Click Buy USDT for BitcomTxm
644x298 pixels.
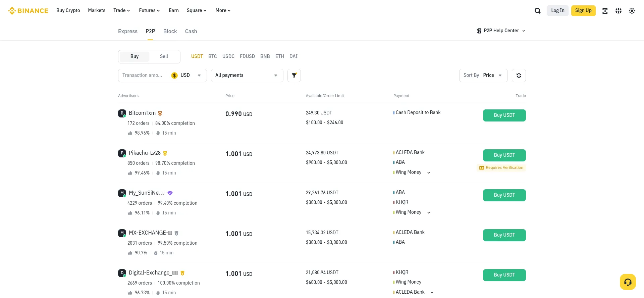pos(504,115)
